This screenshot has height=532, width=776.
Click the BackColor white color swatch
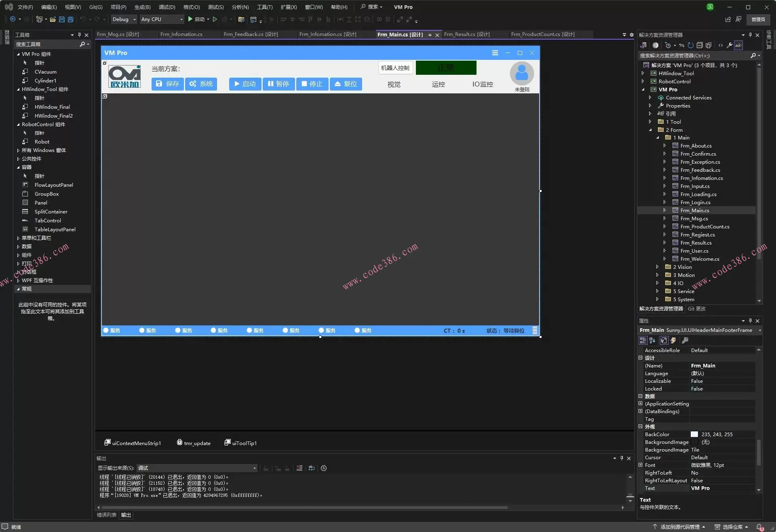pos(694,435)
